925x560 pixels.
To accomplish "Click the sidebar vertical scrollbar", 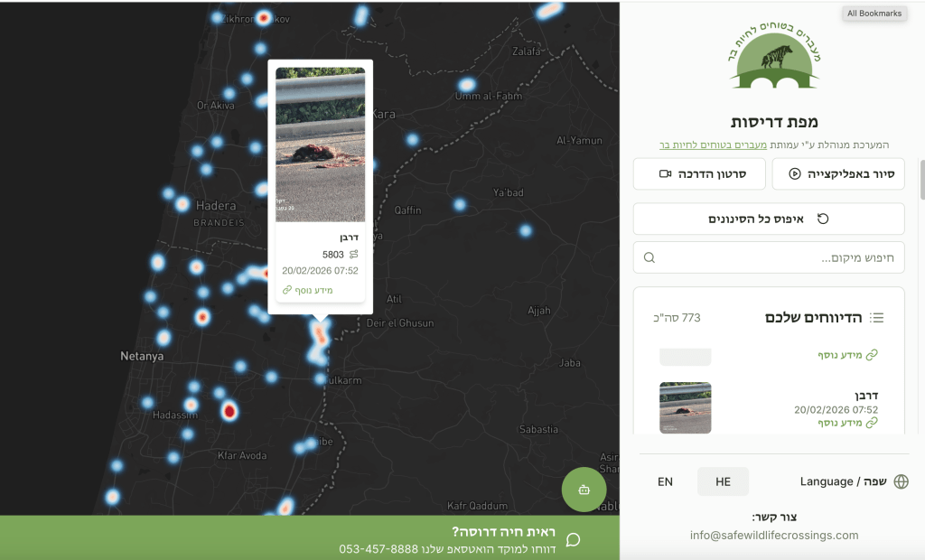I will coord(921,179).
